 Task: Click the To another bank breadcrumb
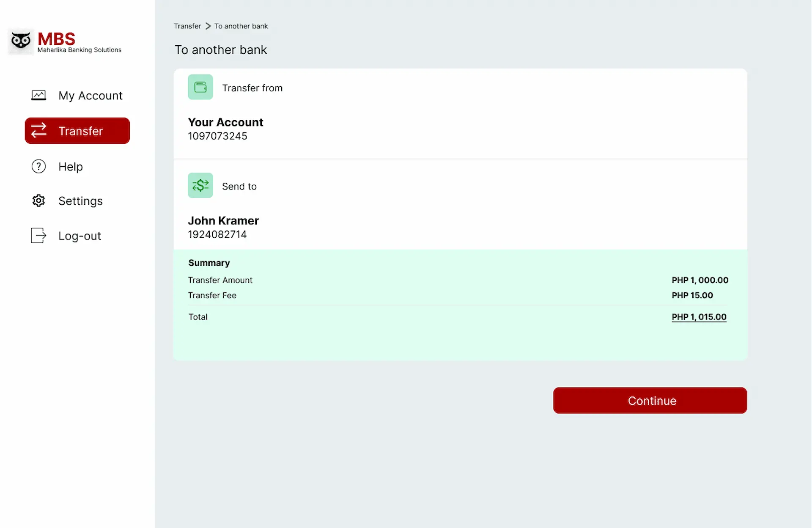[241, 26]
